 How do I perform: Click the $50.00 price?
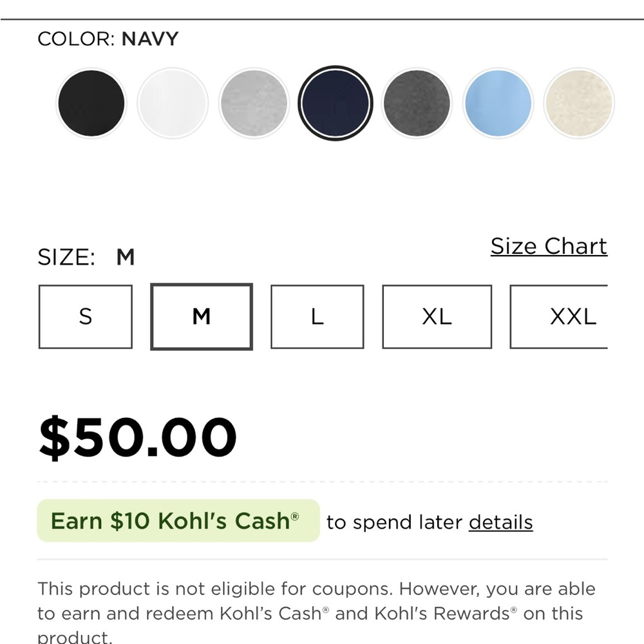138,438
